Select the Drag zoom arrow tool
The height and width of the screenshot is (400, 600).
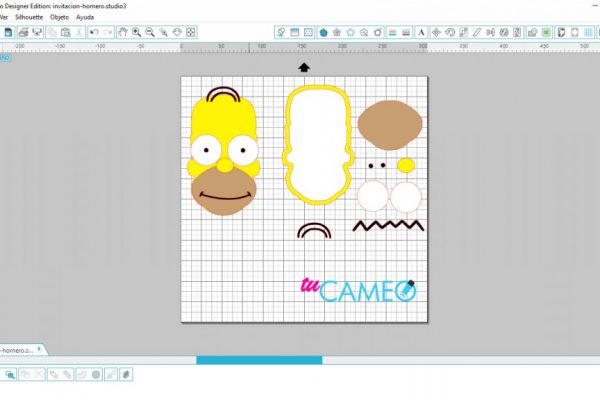(177, 33)
